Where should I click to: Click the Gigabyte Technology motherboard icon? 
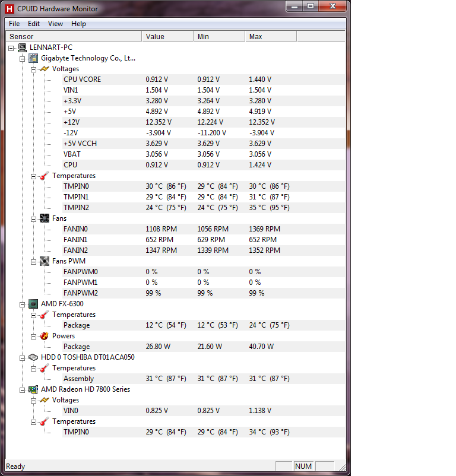[x=33, y=58]
